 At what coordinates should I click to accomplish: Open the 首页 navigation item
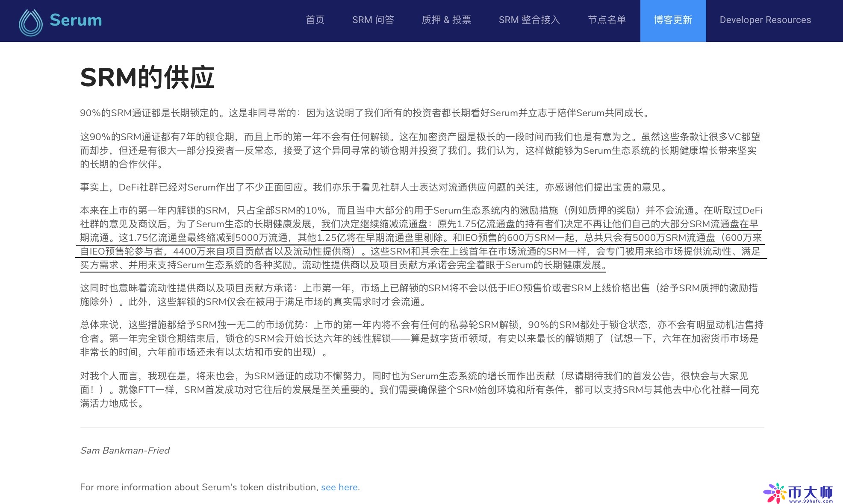(315, 20)
